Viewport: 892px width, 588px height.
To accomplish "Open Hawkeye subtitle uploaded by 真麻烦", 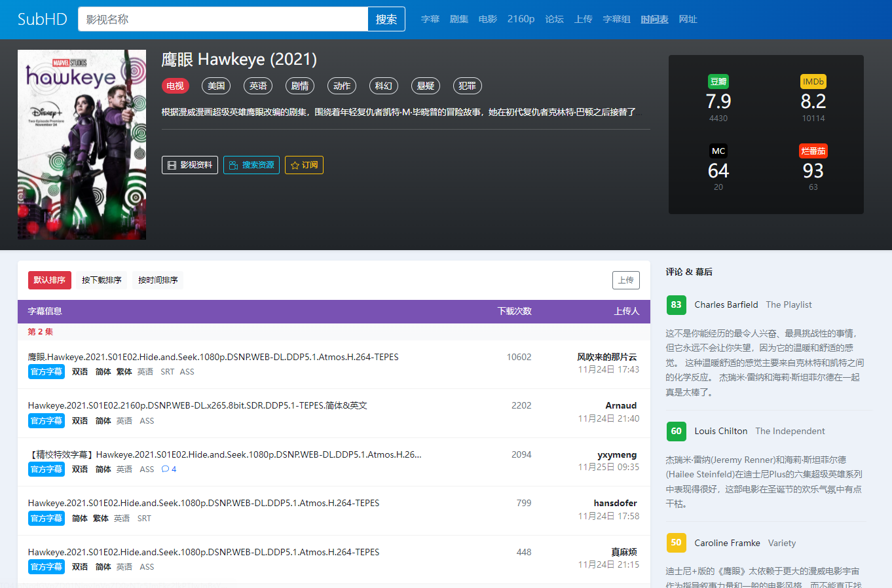I will (x=204, y=552).
